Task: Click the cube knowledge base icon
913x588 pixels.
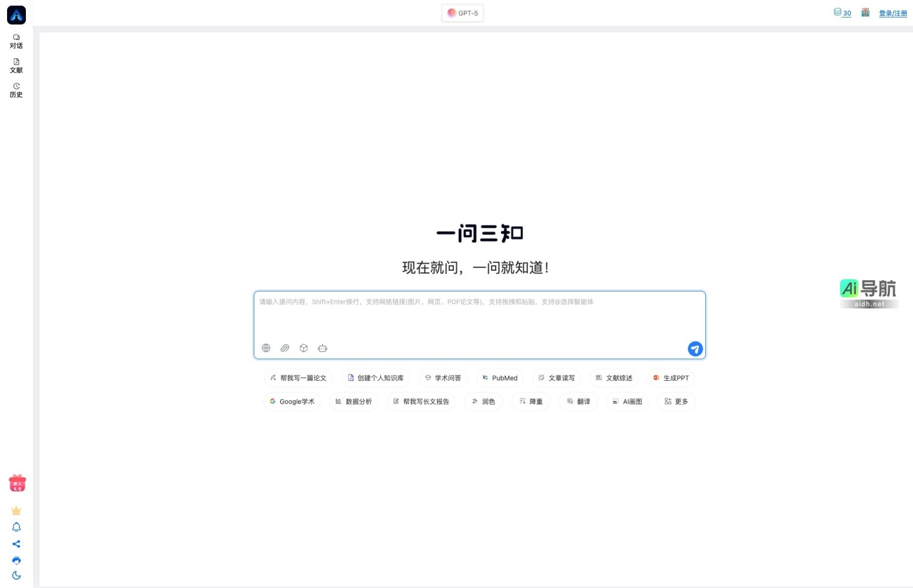Action: [304, 348]
